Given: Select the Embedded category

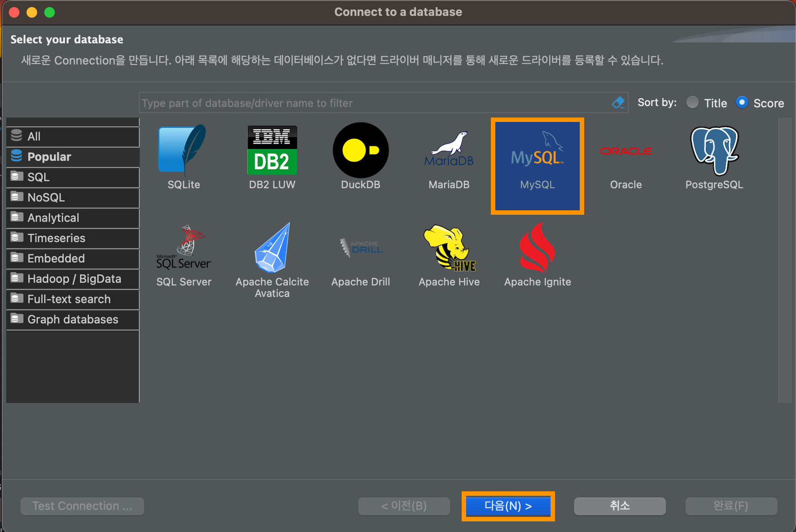Looking at the screenshot, I should [73, 258].
